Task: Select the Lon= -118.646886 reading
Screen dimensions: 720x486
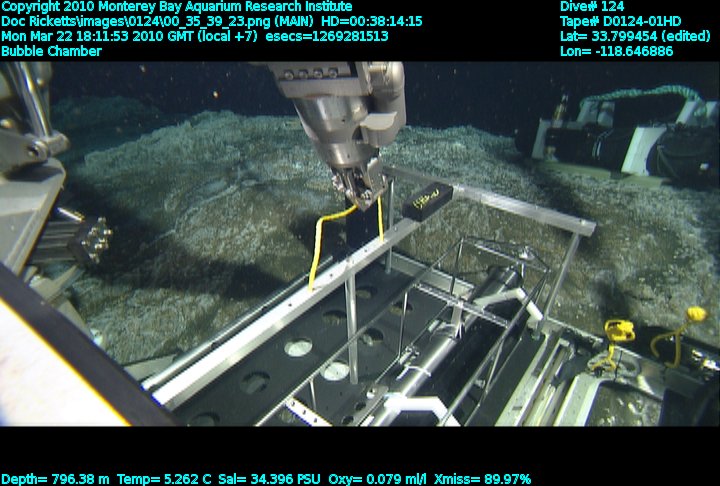Action: 617,51
